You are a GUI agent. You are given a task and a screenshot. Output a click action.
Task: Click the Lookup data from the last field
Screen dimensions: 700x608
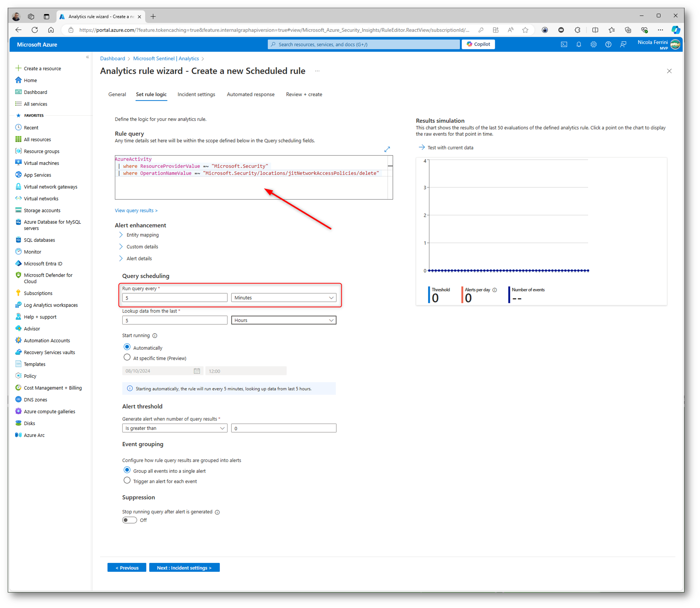pyautogui.click(x=175, y=320)
